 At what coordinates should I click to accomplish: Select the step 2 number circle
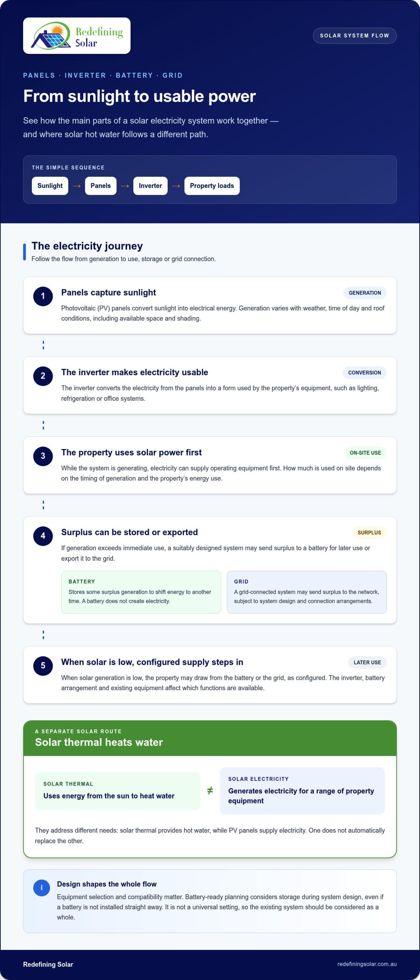[x=43, y=376]
